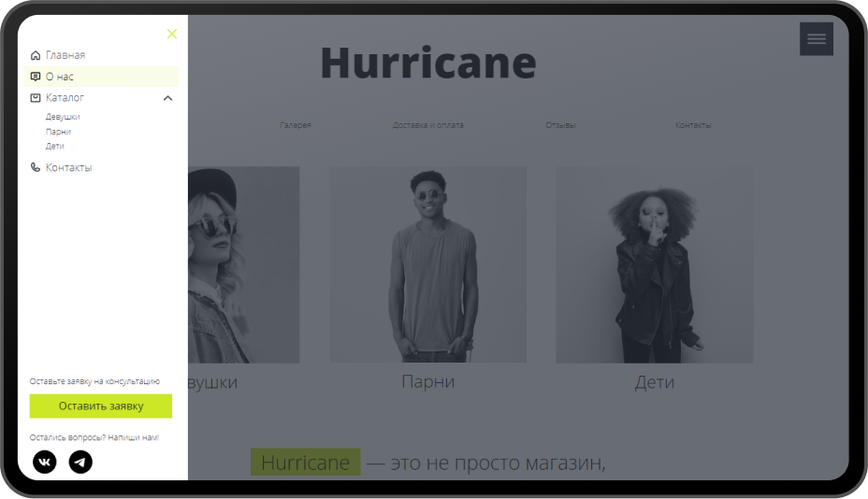Click the Доставка и оплата link
Image resolution: width=868 pixels, height=499 pixels.
pos(427,125)
